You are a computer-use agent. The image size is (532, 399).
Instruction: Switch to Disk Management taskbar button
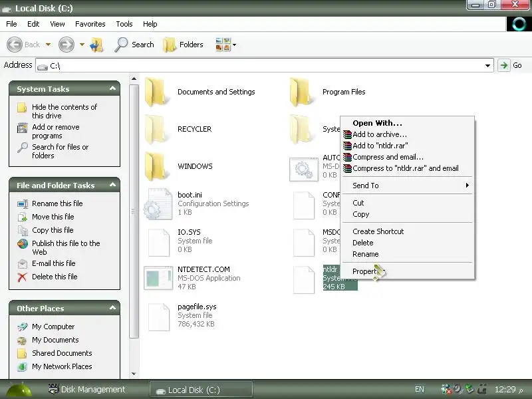[x=87, y=390]
